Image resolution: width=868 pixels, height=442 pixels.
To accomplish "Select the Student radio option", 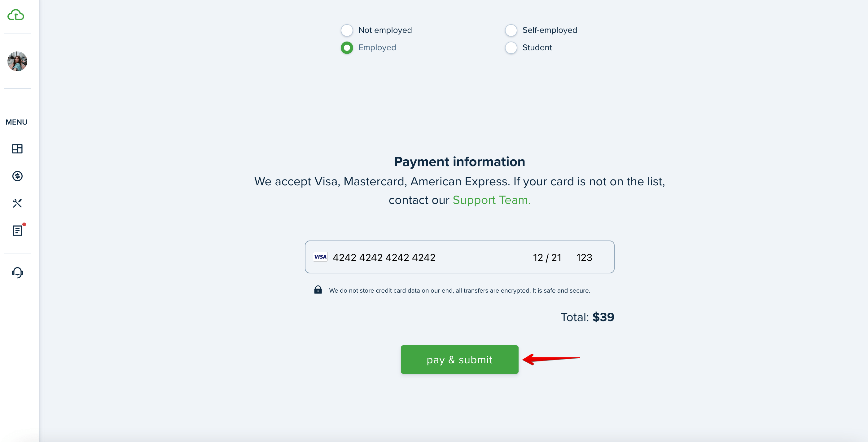I will 511,47.
